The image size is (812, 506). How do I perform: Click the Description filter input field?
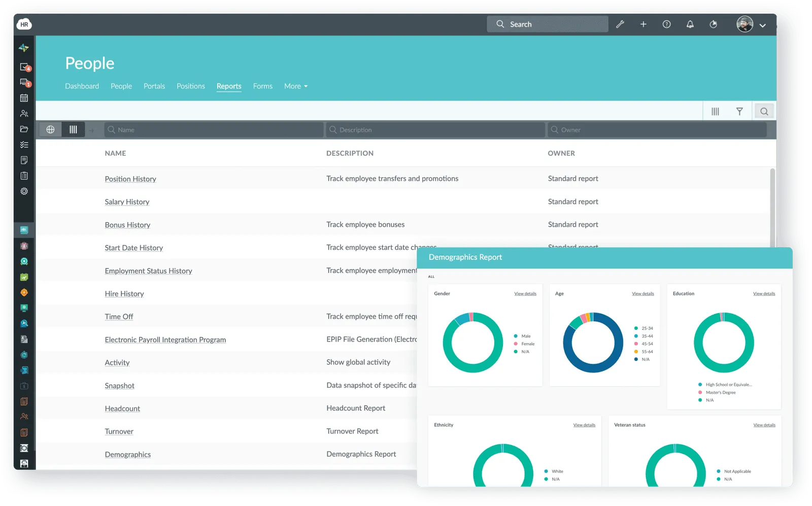[435, 129]
